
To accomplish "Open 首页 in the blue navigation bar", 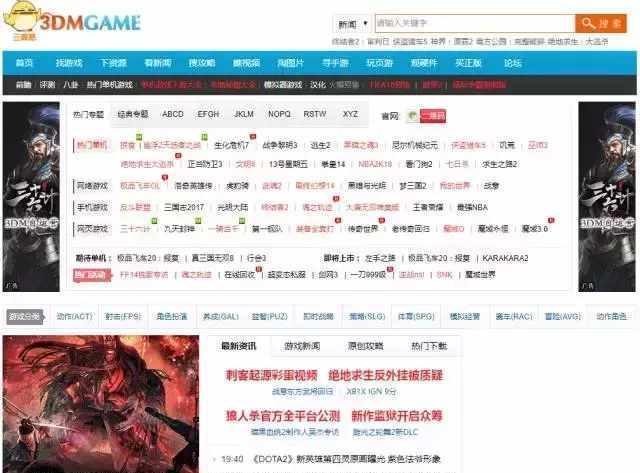I will [x=24, y=63].
